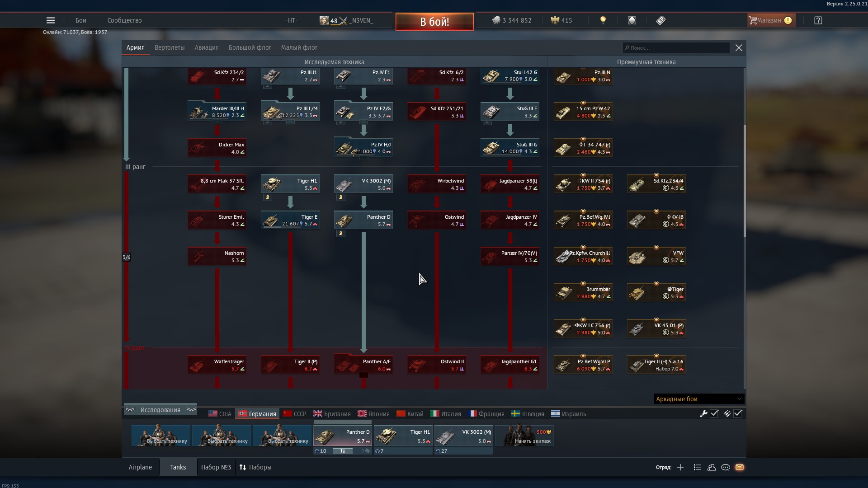Viewport: 868px width, 488px height.
Task: Open the Бои top menu
Action: pyautogui.click(x=81, y=20)
